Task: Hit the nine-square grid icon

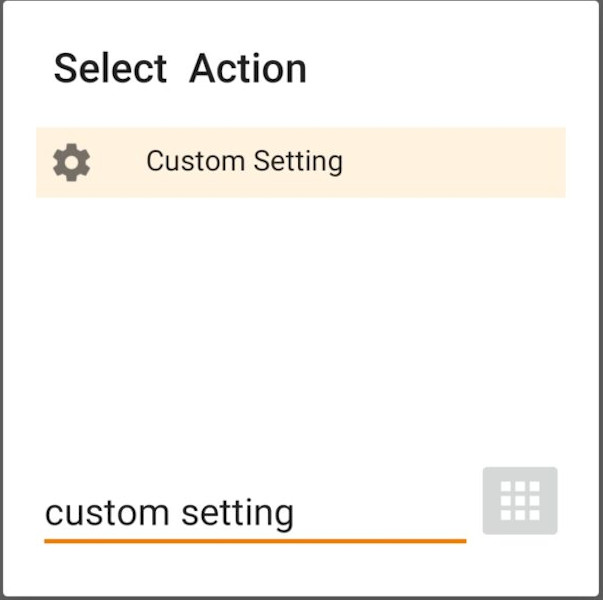Action: tap(519, 501)
